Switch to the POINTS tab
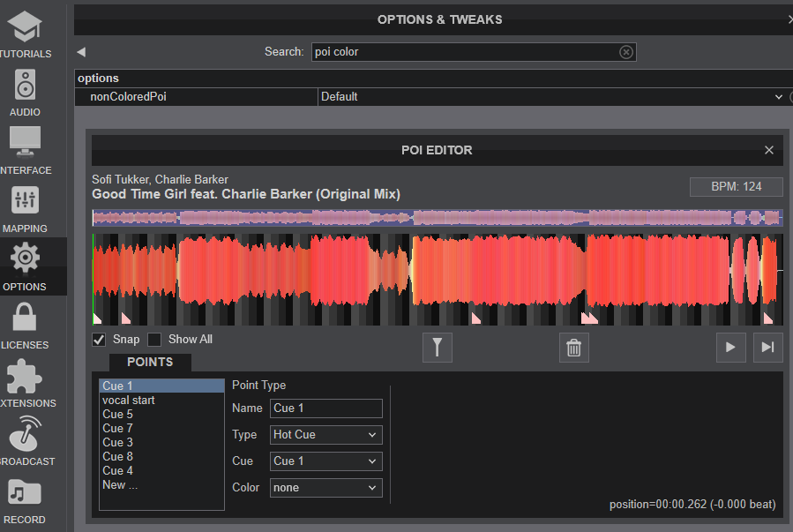 tap(150, 362)
